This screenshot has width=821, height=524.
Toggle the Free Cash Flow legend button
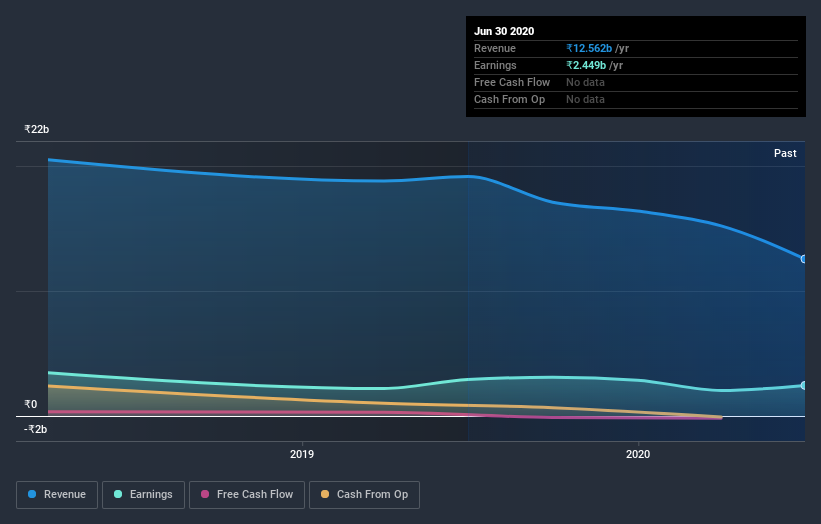click(247, 495)
